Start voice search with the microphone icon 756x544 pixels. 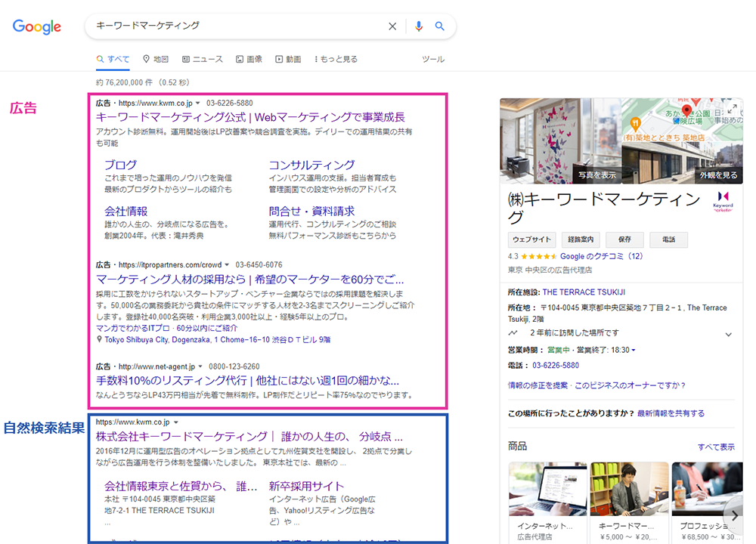[419, 26]
